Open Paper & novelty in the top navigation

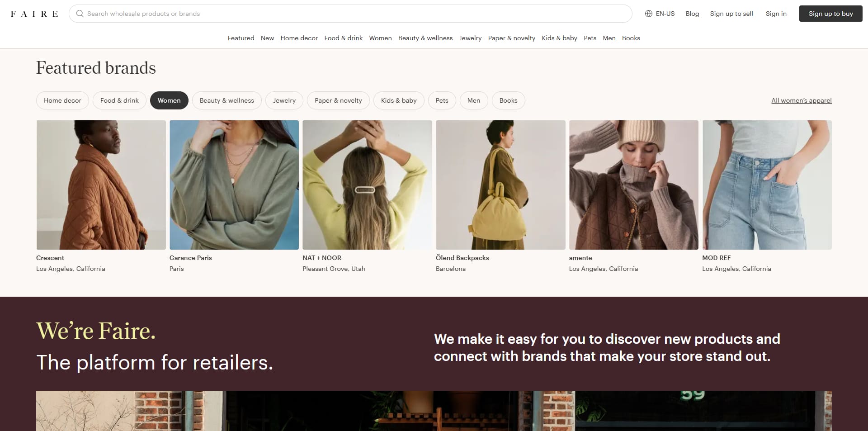click(512, 38)
